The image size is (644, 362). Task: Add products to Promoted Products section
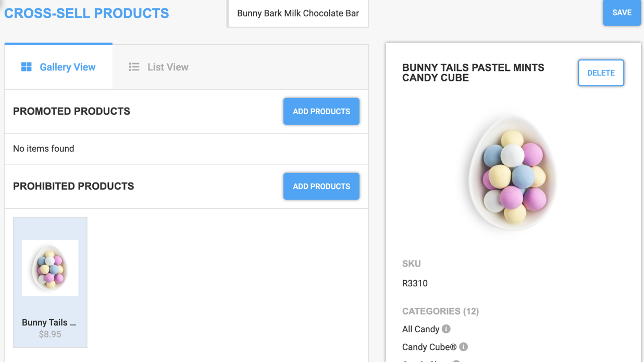click(x=321, y=112)
